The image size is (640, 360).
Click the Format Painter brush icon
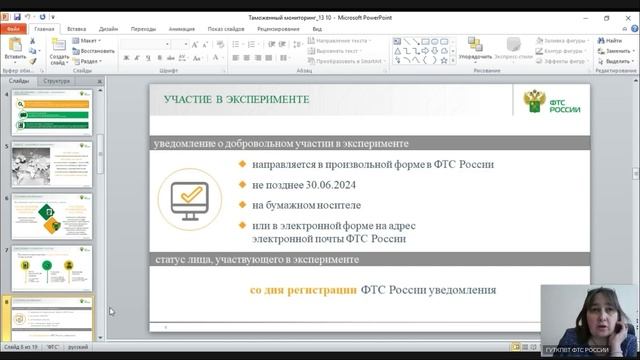pos(33,61)
